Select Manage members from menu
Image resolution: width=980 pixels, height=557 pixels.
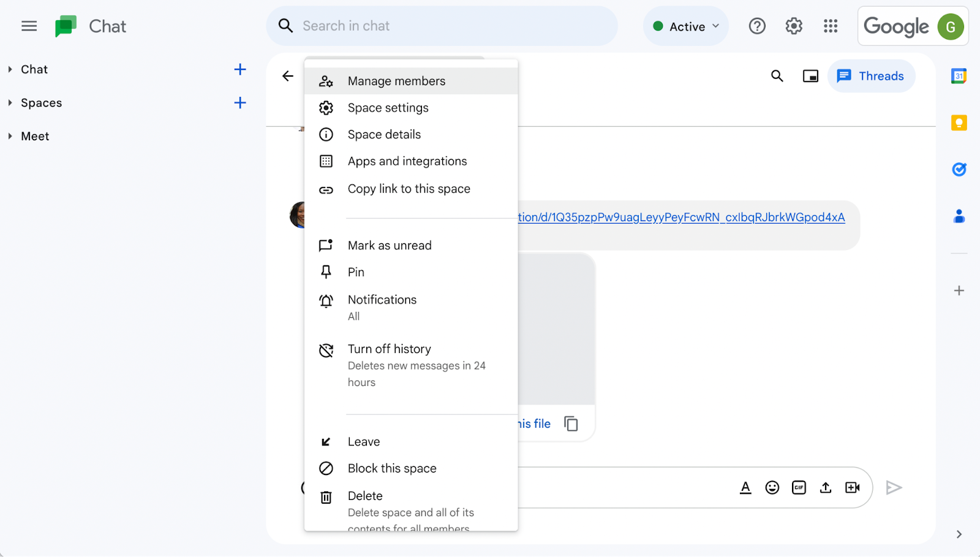tap(396, 81)
